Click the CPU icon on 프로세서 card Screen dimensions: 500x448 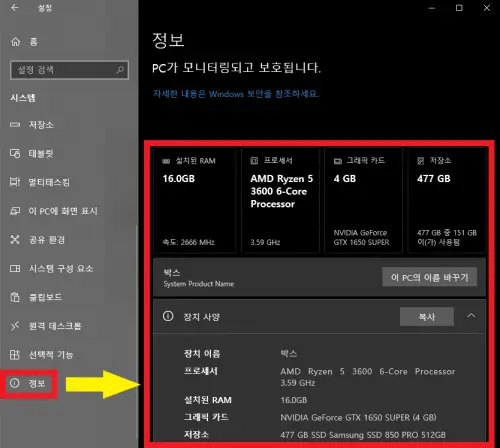point(254,161)
